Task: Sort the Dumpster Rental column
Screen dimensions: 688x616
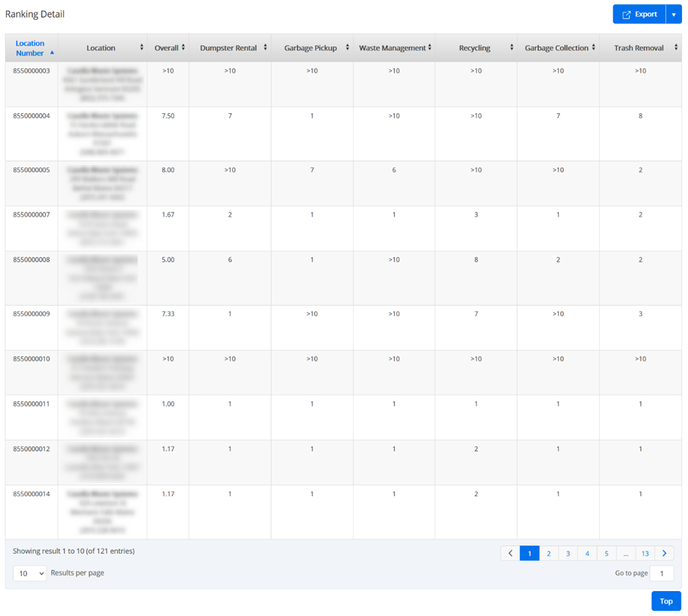Action: tap(230, 48)
